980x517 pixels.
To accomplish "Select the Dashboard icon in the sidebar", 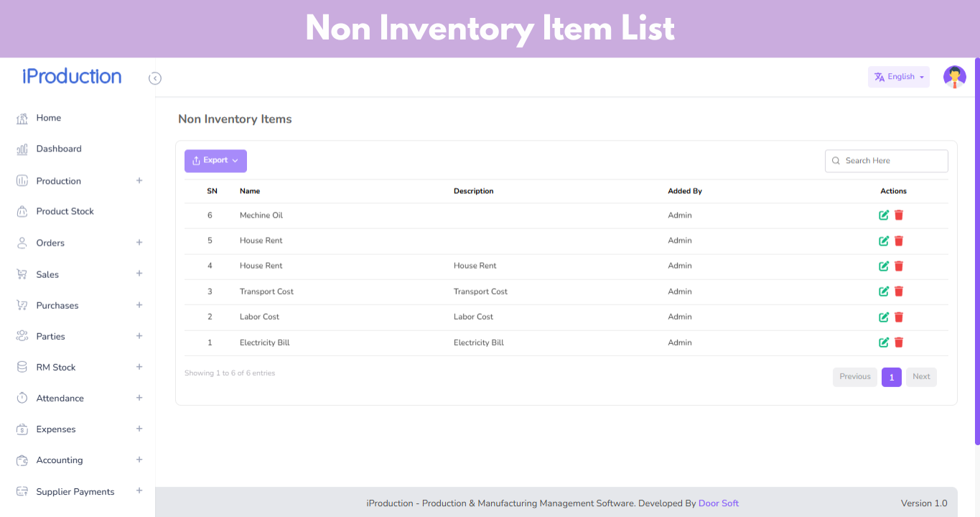I will [22, 149].
